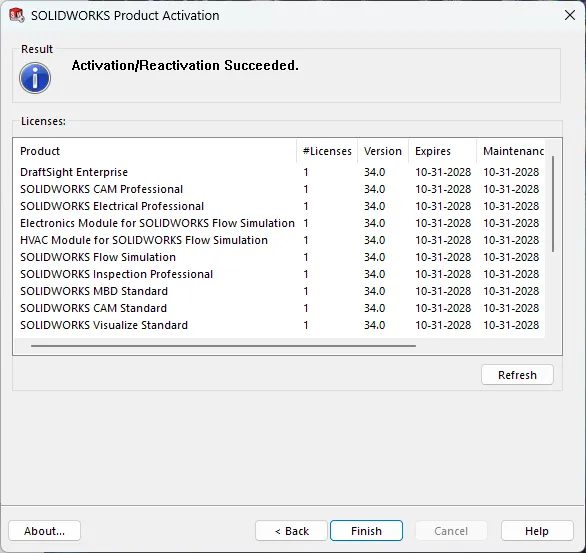
Task: Select the SOLIDWORKS Inspection Professional row
Action: click(279, 274)
